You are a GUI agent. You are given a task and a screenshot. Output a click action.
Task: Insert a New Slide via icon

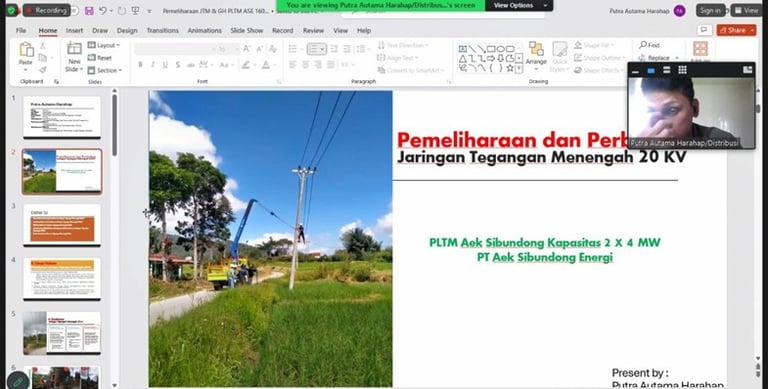click(x=74, y=49)
